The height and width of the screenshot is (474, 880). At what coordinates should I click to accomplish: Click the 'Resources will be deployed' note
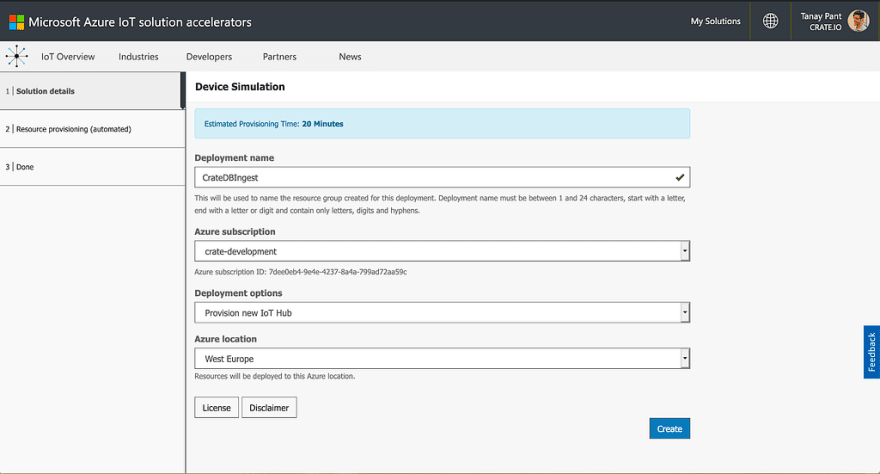[275, 376]
